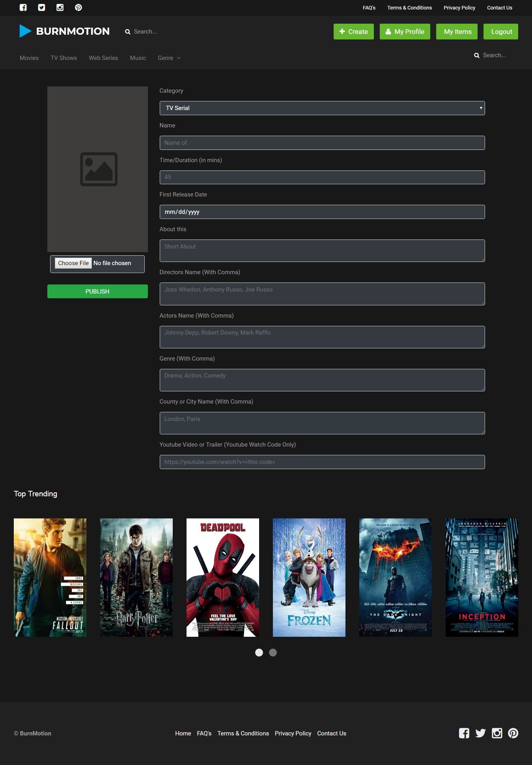Open Web Series section
This screenshot has height=765, width=532.
[x=103, y=58]
